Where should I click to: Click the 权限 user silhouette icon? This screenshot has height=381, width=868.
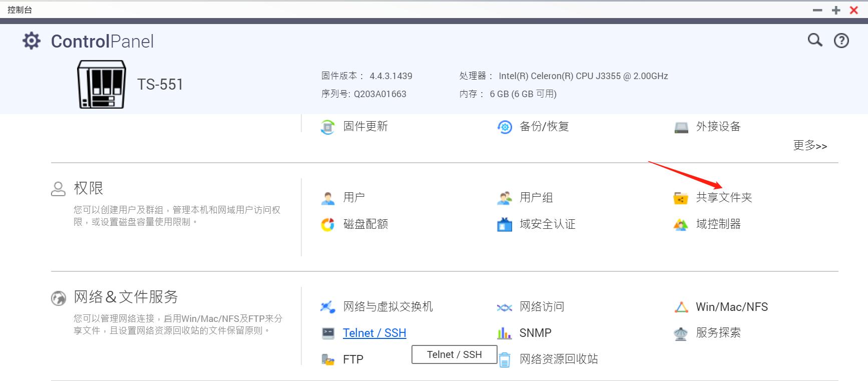(x=59, y=189)
